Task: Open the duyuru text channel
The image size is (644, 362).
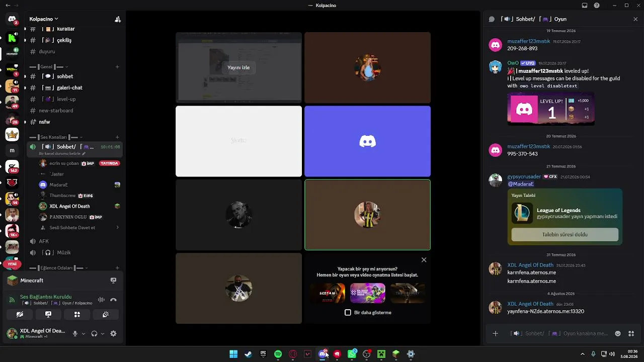Action: [75, 51]
